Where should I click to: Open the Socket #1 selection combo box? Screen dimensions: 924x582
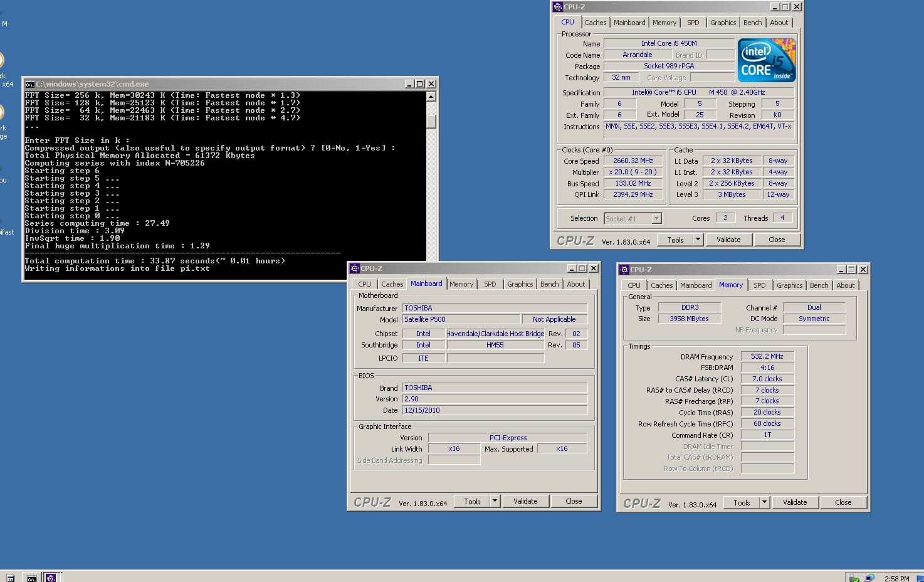[633, 218]
